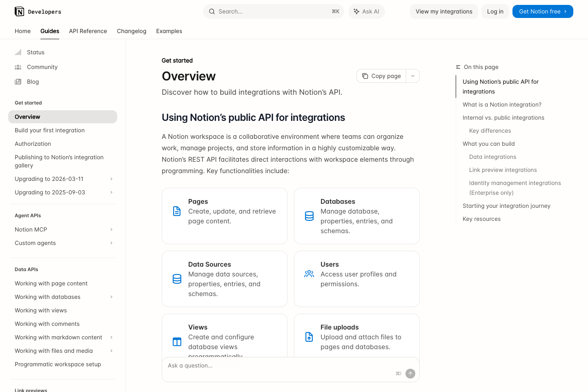588x392 pixels.
Task: Click the Databases stack icon
Action: click(309, 215)
